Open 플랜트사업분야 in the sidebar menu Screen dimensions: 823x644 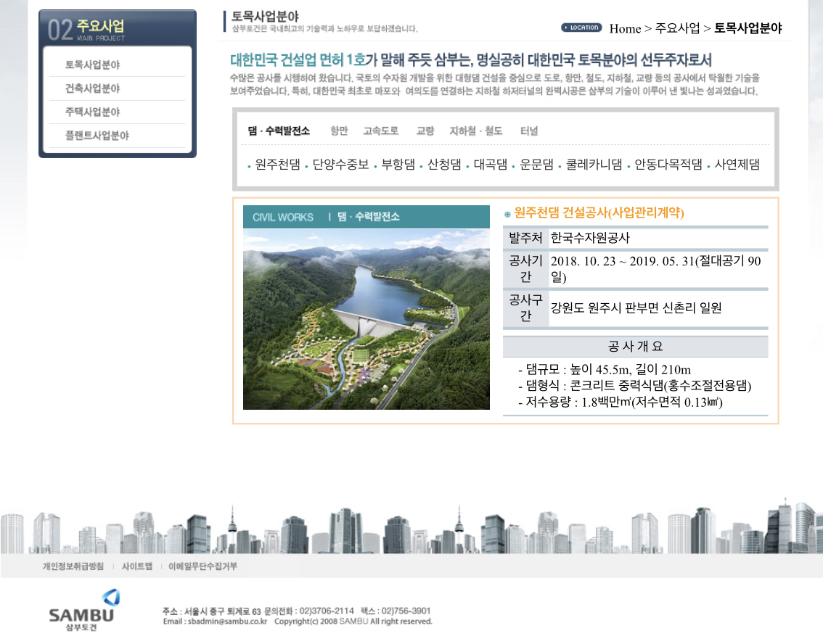click(97, 136)
